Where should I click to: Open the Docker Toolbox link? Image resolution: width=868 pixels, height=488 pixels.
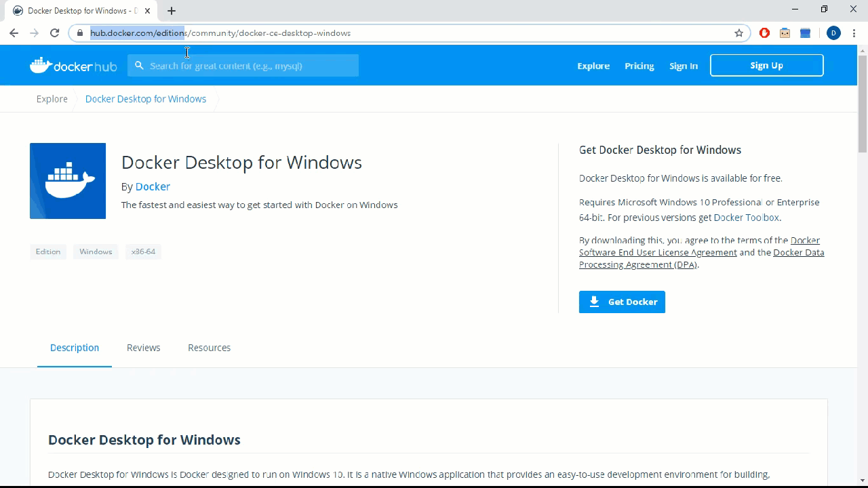click(x=747, y=218)
